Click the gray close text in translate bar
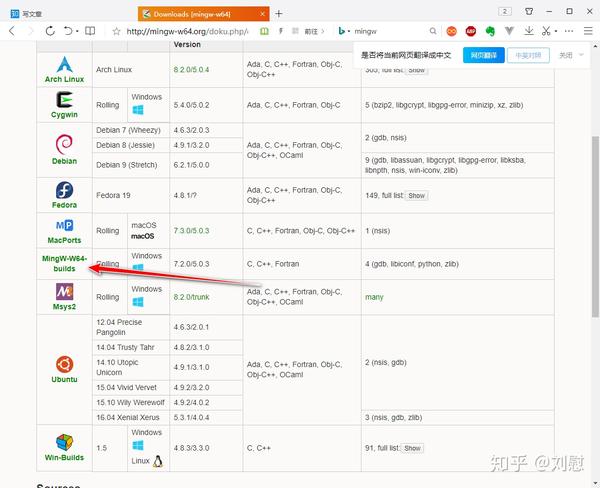The height and width of the screenshot is (488, 600). tap(566, 55)
